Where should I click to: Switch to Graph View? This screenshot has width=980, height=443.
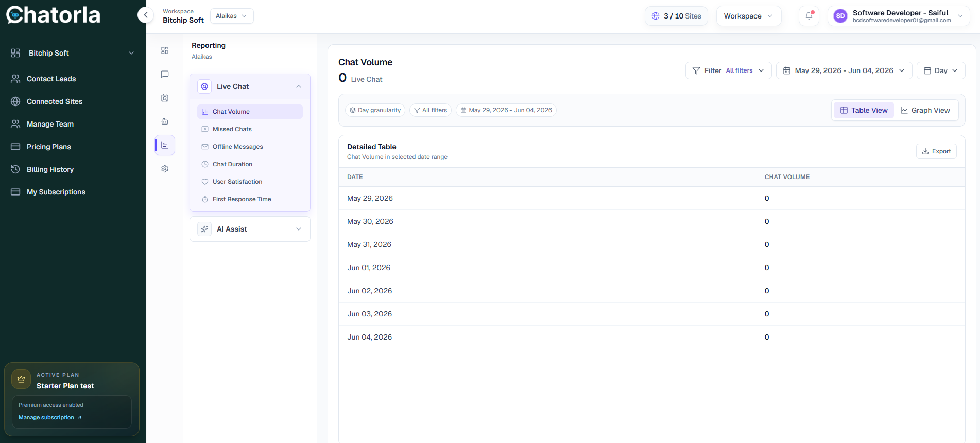tap(925, 110)
